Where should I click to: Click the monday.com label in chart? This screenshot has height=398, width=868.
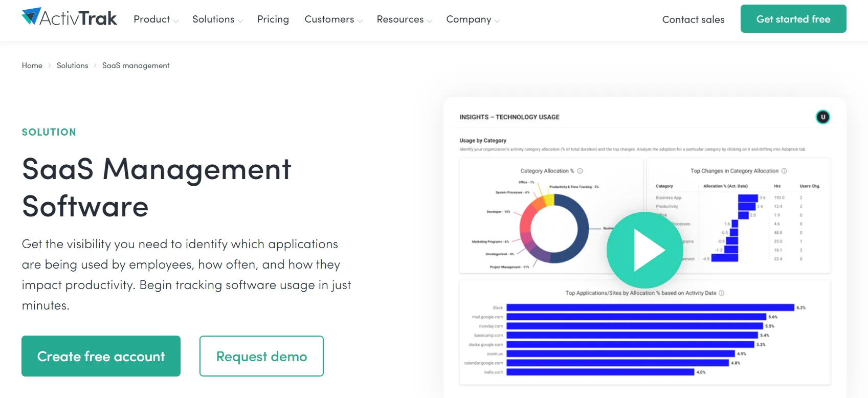(x=491, y=326)
